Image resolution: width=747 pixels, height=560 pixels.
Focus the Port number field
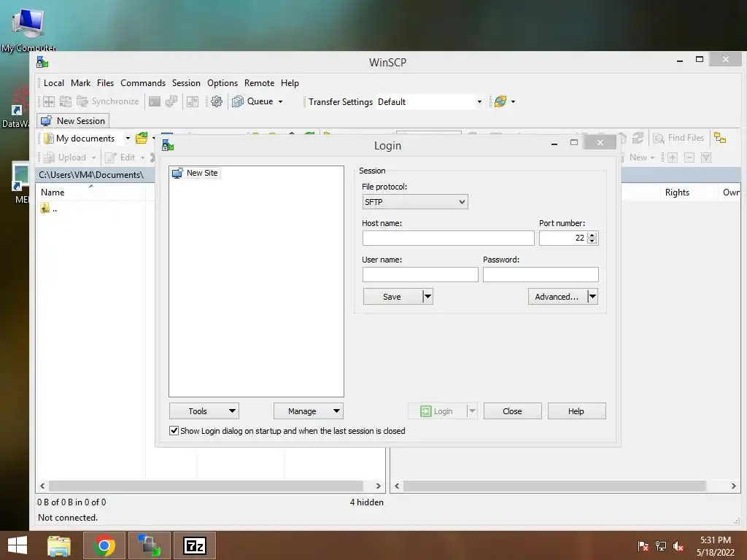(562, 238)
